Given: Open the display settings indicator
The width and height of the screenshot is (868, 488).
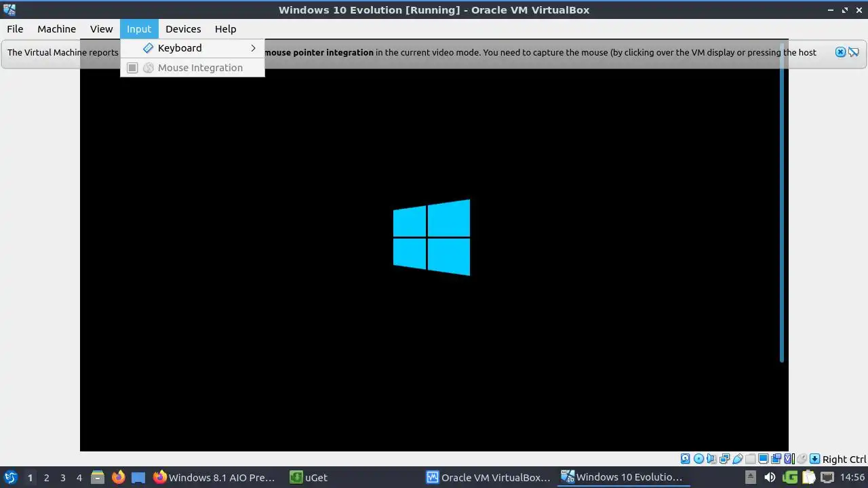Looking at the screenshot, I should click(763, 459).
